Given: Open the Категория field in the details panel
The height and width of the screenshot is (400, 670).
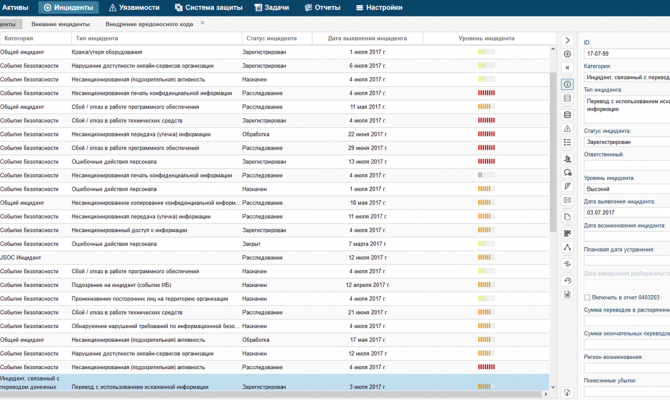Looking at the screenshot, I should (x=627, y=77).
